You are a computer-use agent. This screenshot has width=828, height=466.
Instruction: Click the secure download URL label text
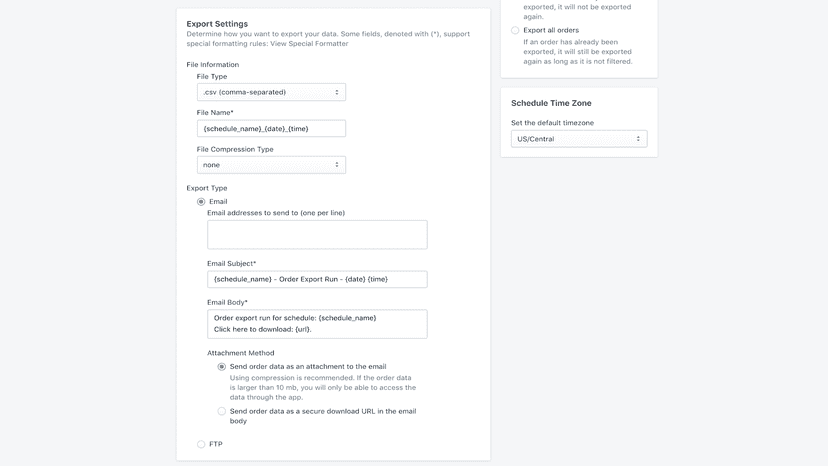(323, 416)
